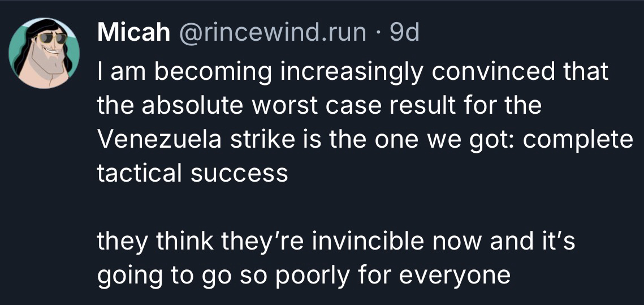The image size is (644, 305).
Task: Click the display name Micah
Action: [134, 33]
